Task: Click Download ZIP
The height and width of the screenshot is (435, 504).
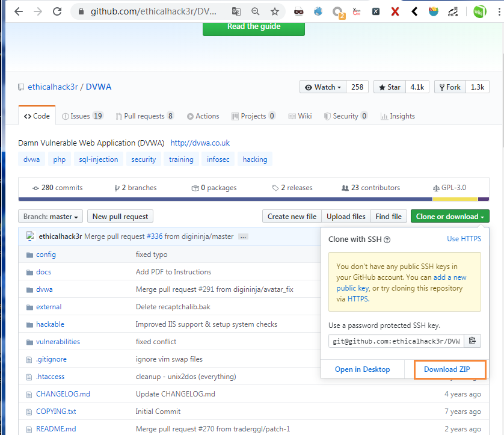Action: tap(447, 369)
